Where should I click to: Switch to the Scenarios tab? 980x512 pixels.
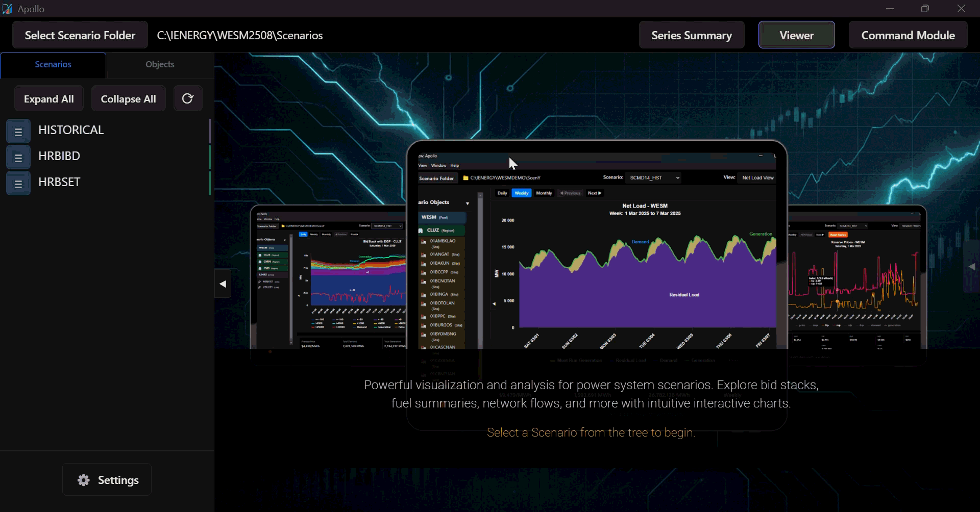[x=53, y=65]
